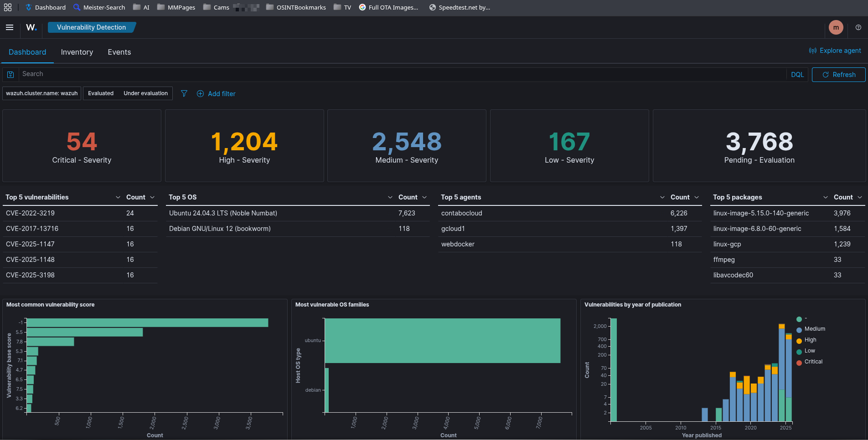Expand Top 5 agents column chevron
The image size is (868, 440).
point(662,197)
